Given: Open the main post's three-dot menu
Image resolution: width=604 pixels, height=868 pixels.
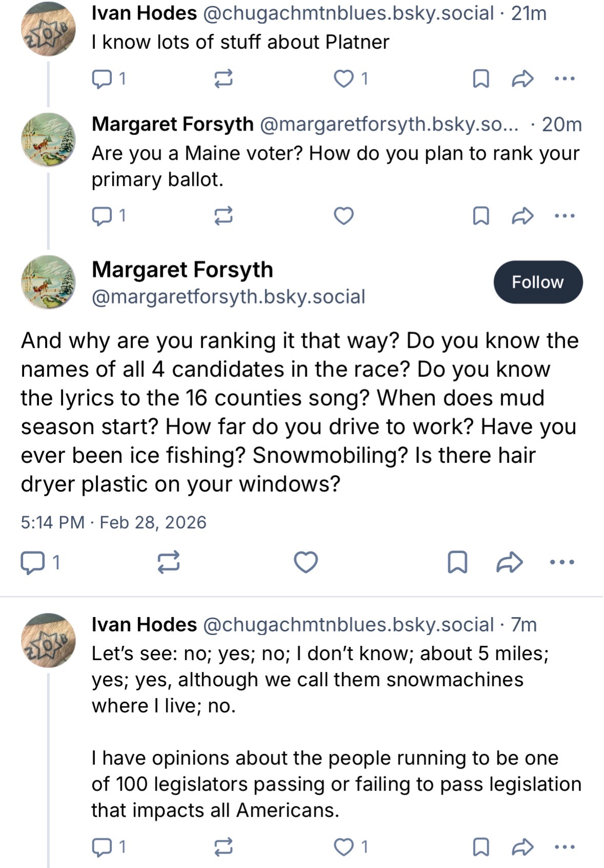Looking at the screenshot, I should tap(562, 562).
